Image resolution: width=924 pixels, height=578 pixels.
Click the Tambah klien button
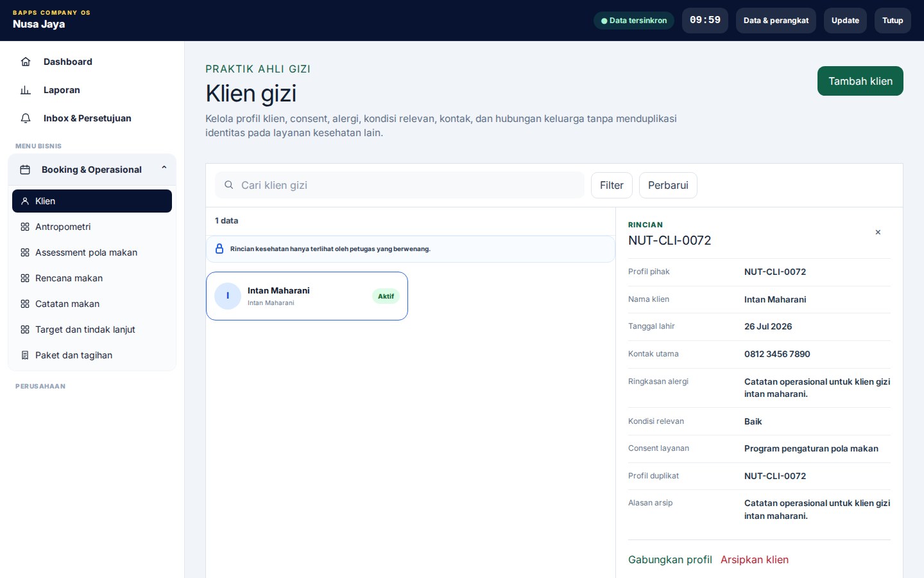click(860, 81)
